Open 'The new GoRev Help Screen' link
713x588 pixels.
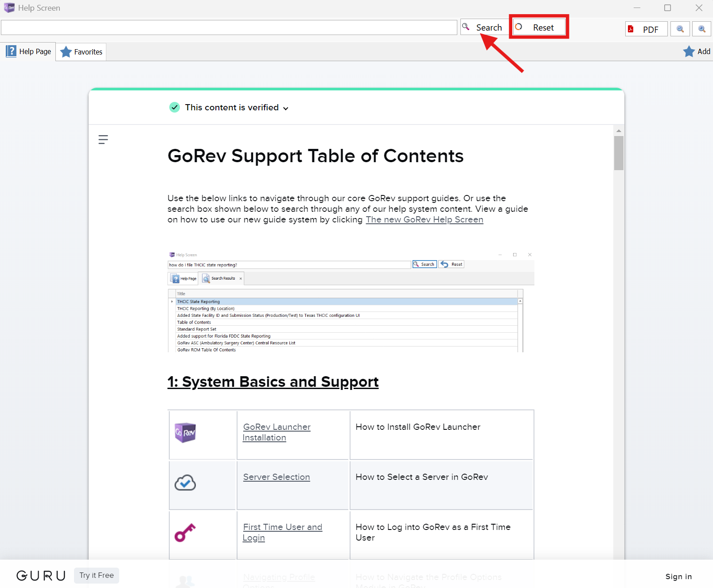click(425, 219)
